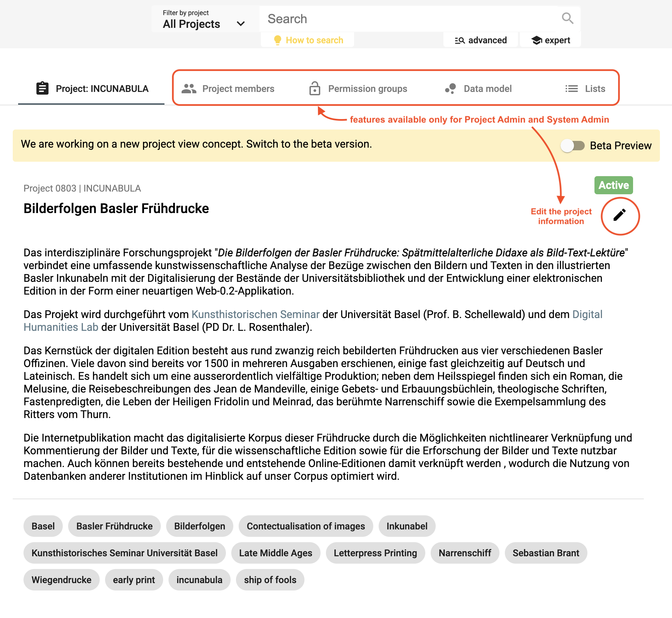672x618 pixels.
Task: Follow the Kunsthistorischen Seminar link
Action: pyautogui.click(x=255, y=314)
